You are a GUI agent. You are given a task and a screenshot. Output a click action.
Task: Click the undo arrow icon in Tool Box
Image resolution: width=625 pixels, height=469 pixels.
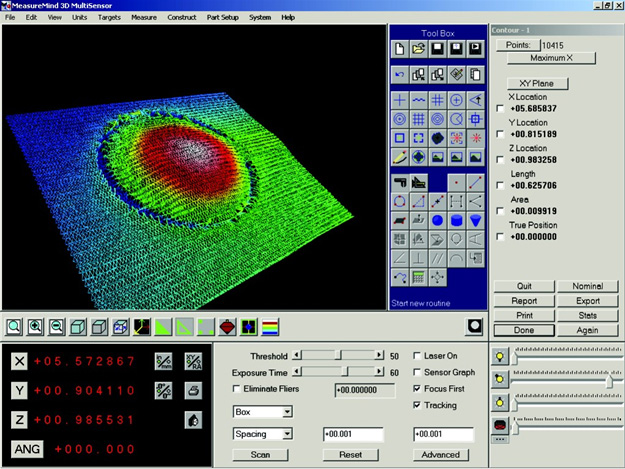pos(400,74)
